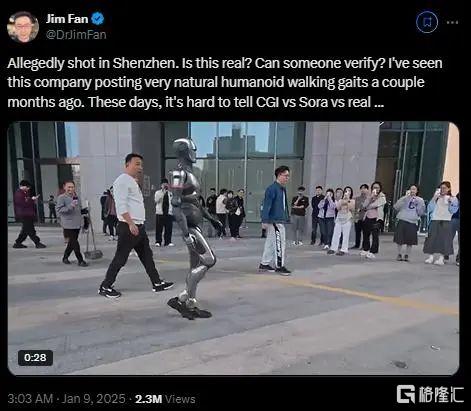This screenshot has height=411, width=471.
Task: Open the 3:03 AM tweet timestamp
Action: [30, 399]
